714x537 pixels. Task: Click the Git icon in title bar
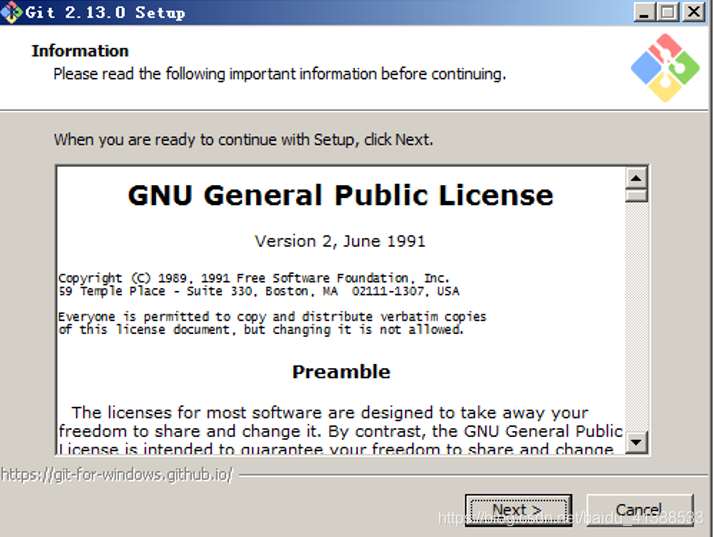[x=11, y=12]
